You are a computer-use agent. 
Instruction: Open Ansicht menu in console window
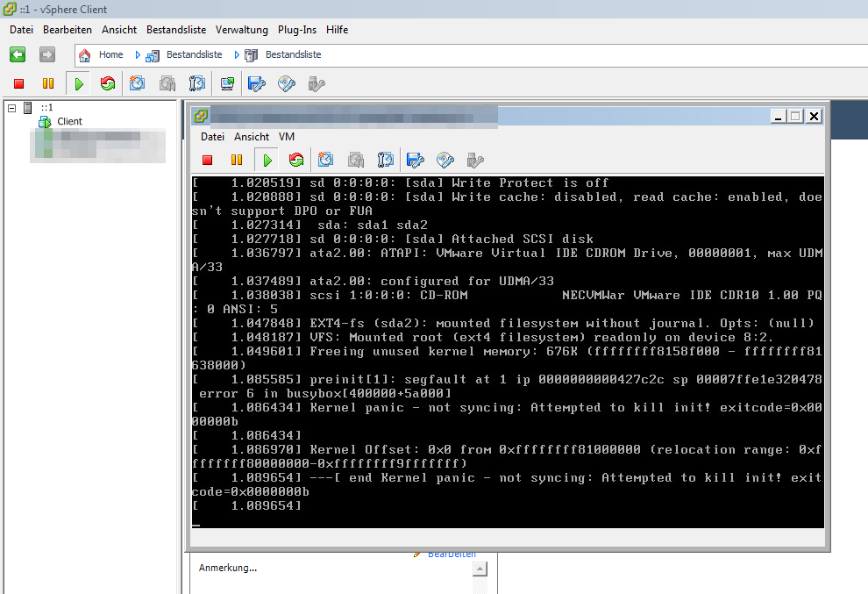(252, 137)
